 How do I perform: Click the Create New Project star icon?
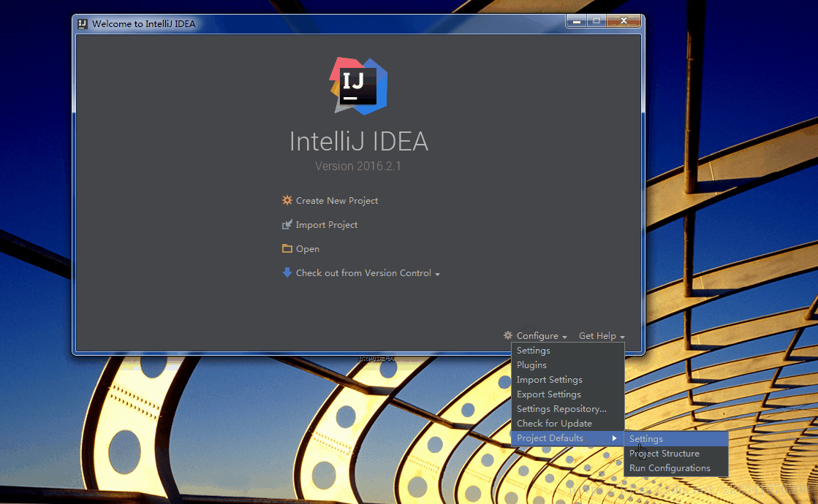pyautogui.click(x=287, y=200)
